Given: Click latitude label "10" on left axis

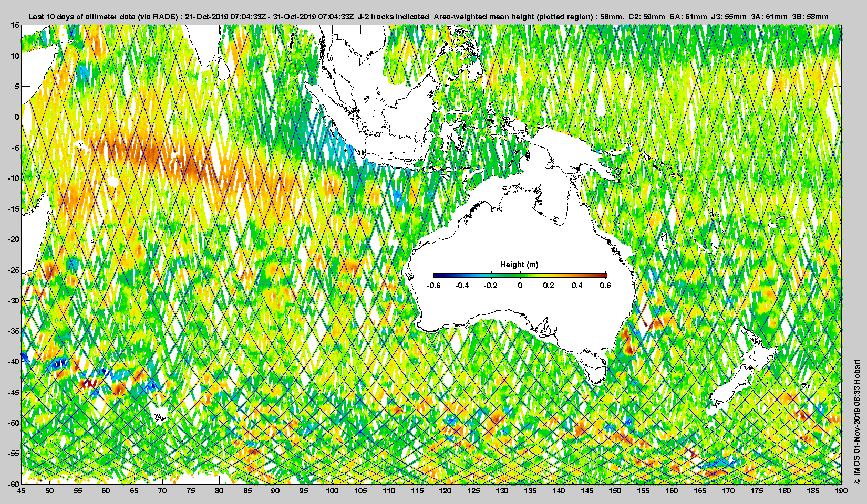Looking at the screenshot, I should [x=15, y=56].
